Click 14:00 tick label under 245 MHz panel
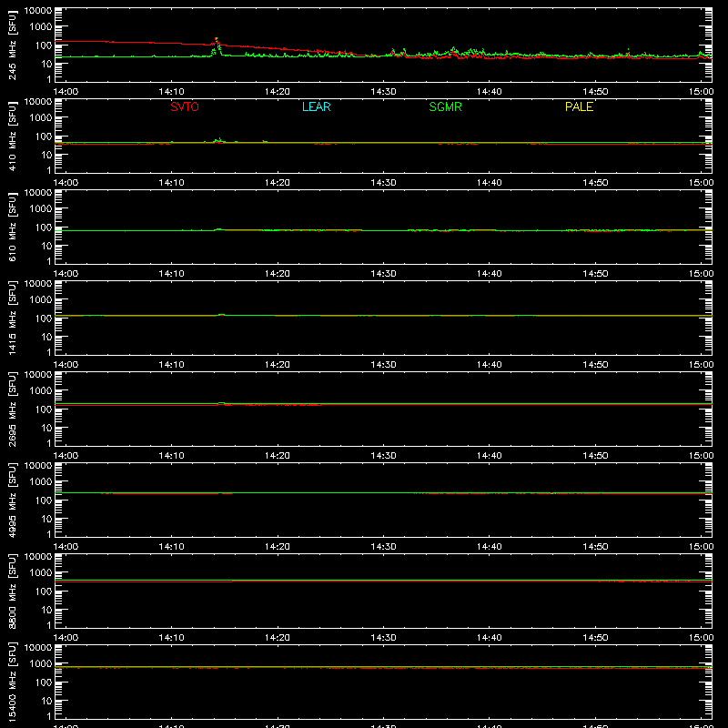This screenshot has width=728, height=728. pyautogui.click(x=66, y=92)
